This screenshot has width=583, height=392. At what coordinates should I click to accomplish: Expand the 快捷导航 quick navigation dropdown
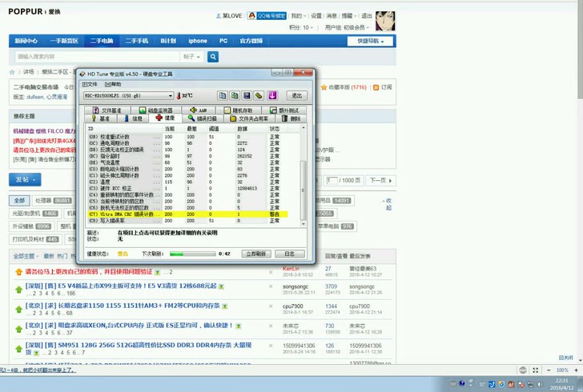click(370, 41)
